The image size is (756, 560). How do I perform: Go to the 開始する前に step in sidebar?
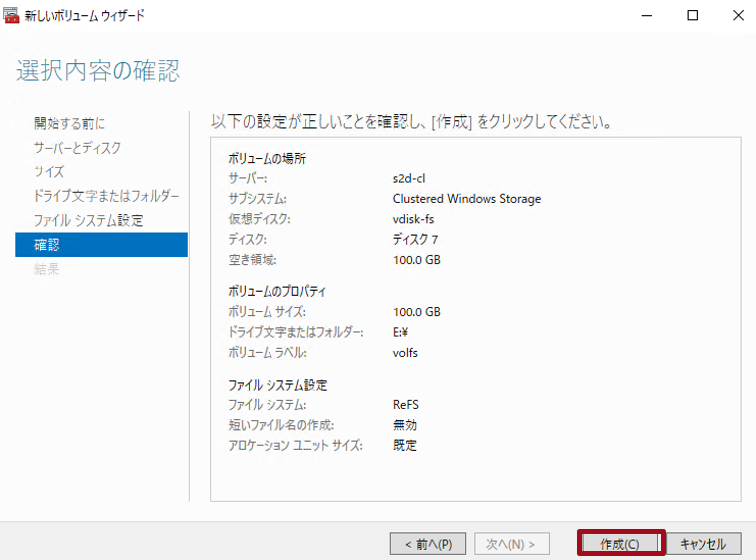pos(69,123)
